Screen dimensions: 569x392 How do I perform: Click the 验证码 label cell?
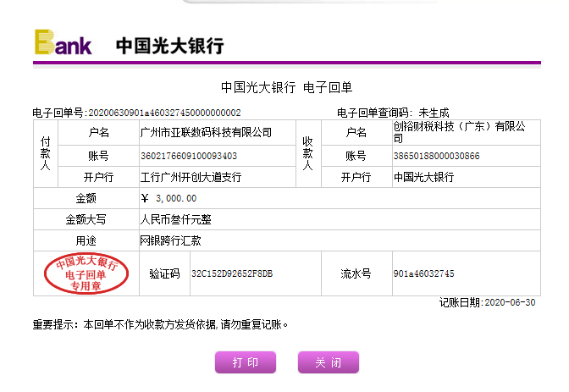point(165,273)
